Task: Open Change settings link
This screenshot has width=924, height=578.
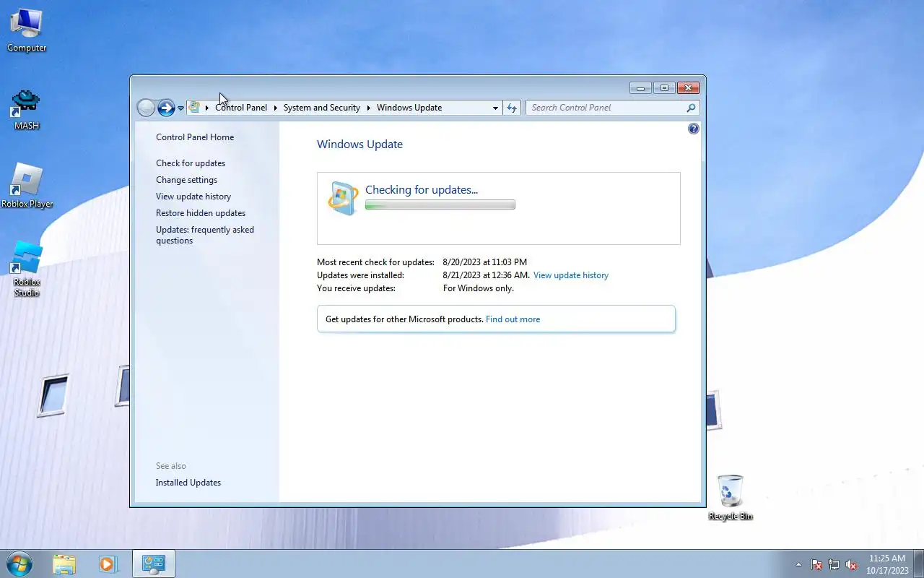Action: click(186, 180)
